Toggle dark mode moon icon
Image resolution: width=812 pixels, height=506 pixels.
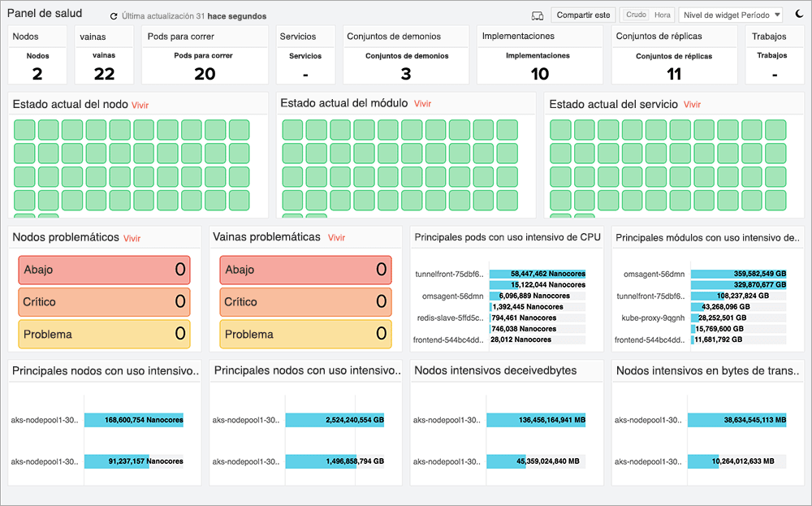coord(798,15)
